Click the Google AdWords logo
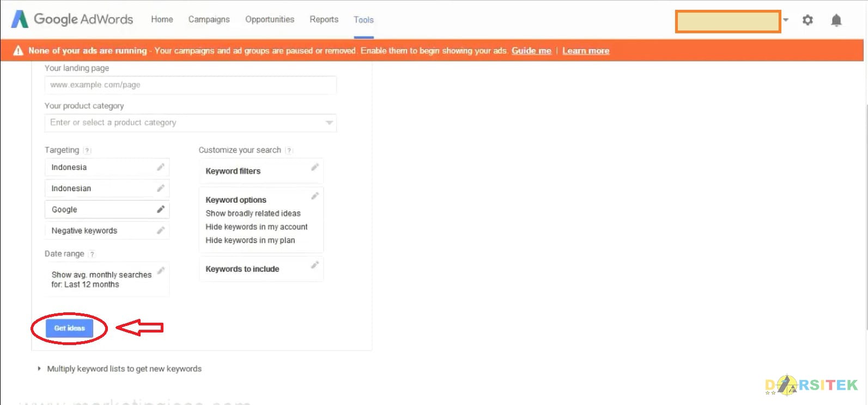The height and width of the screenshot is (405, 868). [x=72, y=19]
